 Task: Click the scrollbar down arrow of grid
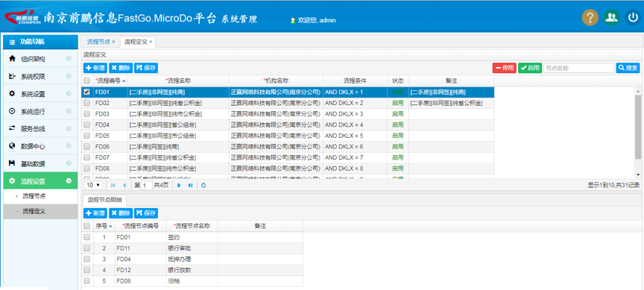(x=637, y=174)
